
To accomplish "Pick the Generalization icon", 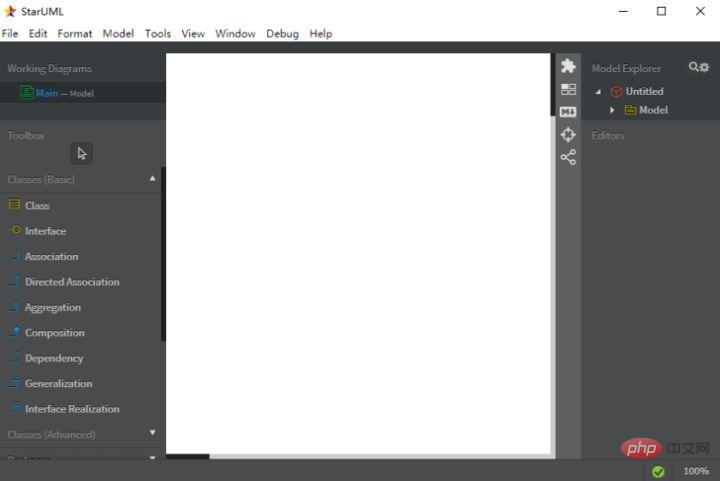I will point(15,382).
